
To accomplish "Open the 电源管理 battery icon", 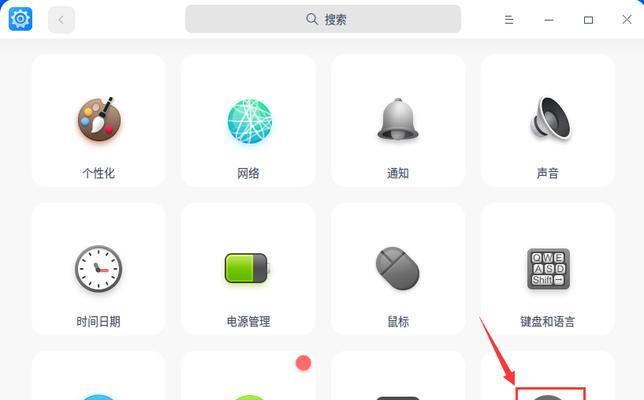I will pos(247,268).
